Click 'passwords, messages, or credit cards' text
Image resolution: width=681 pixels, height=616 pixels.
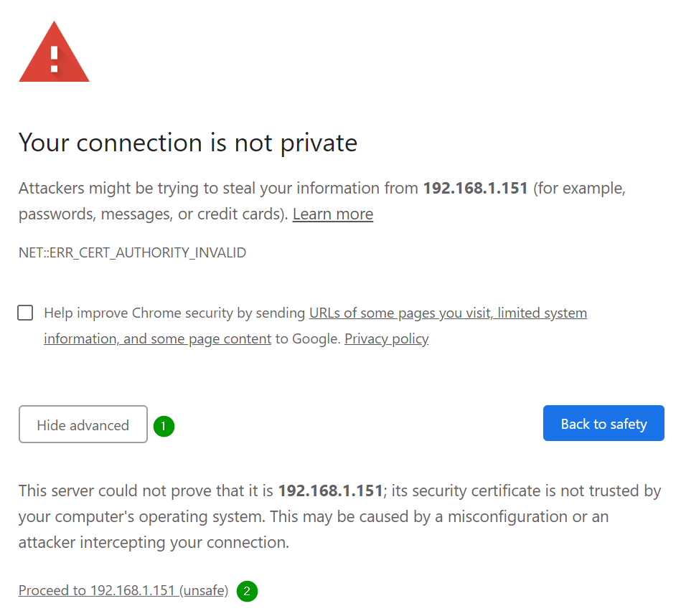coord(151,214)
